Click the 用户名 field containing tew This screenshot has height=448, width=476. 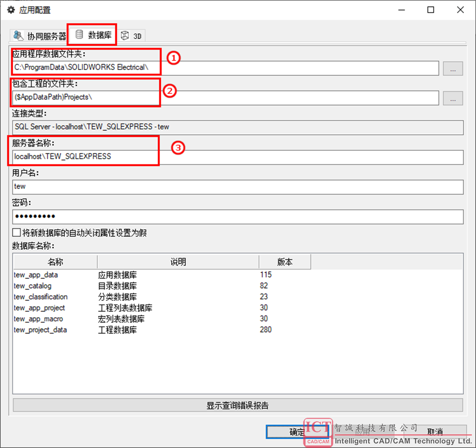click(238, 187)
